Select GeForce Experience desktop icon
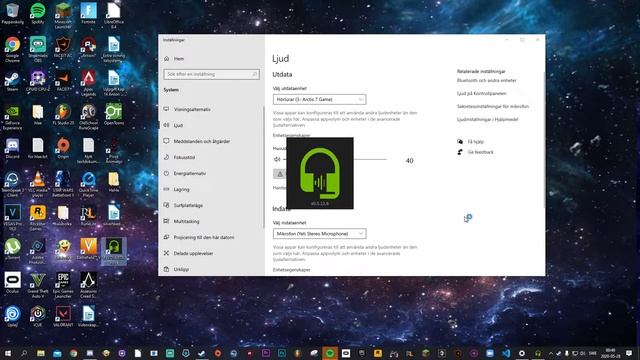640x360 pixels. tap(12, 117)
